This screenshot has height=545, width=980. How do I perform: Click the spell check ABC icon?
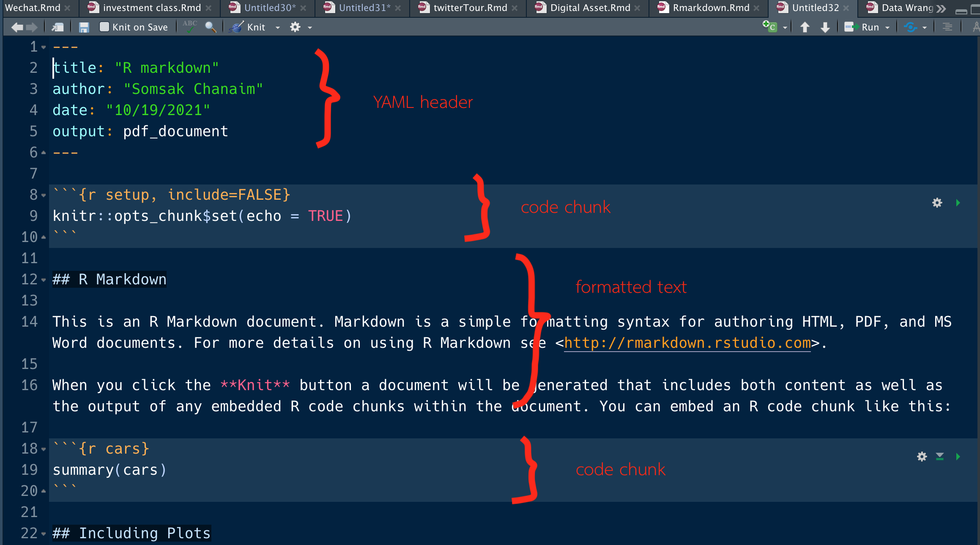190,27
